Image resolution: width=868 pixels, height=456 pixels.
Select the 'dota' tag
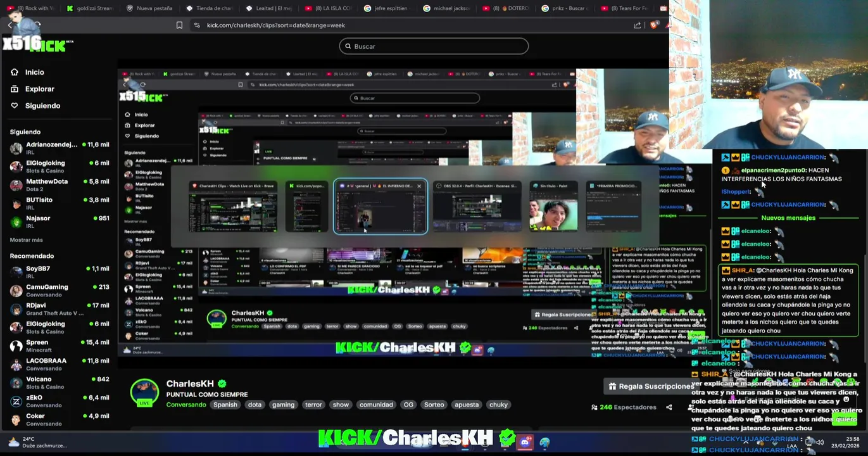click(255, 405)
